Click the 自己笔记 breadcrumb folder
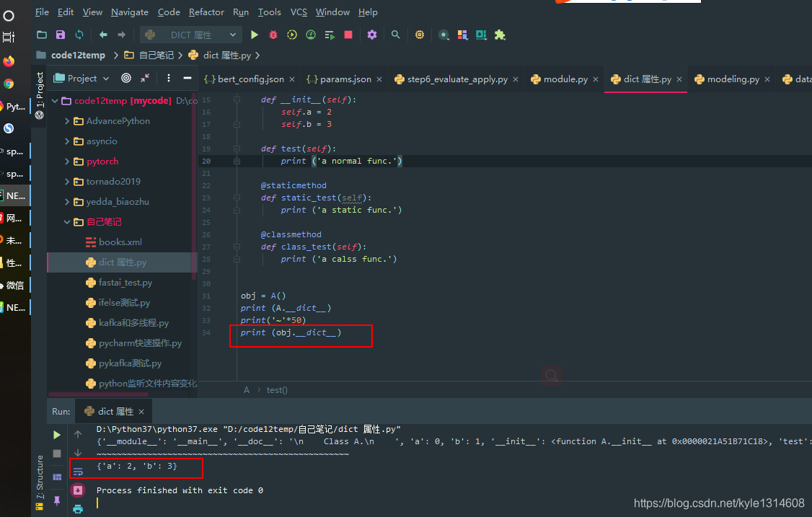The width and height of the screenshot is (812, 517). click(156, 55)
